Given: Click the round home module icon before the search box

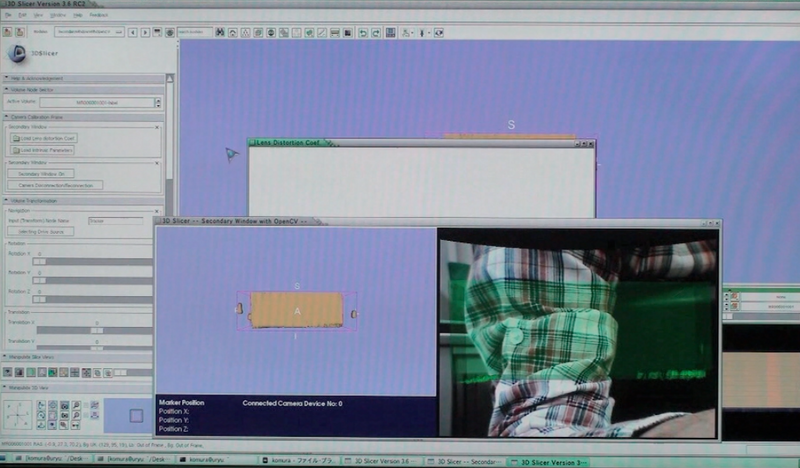Looking at the screenshot, I should tap(170, 32).
